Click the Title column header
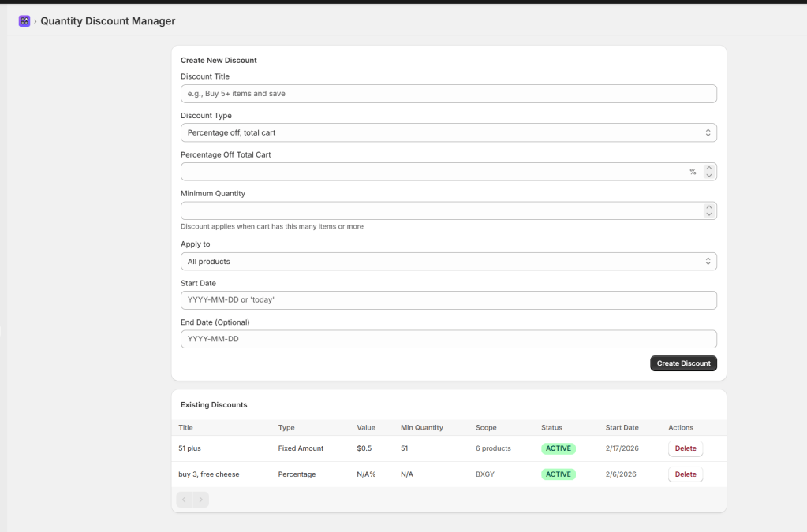This screenshot has width=807, height=532. point(186,427)
